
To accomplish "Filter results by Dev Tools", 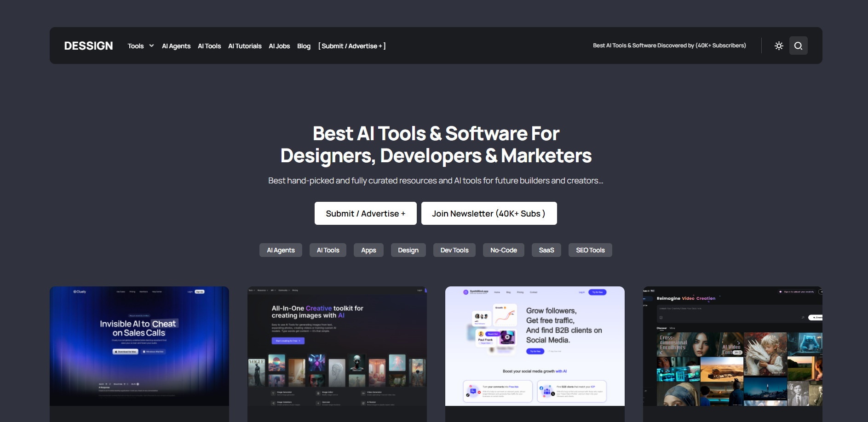I will click(x=454, y=250).
